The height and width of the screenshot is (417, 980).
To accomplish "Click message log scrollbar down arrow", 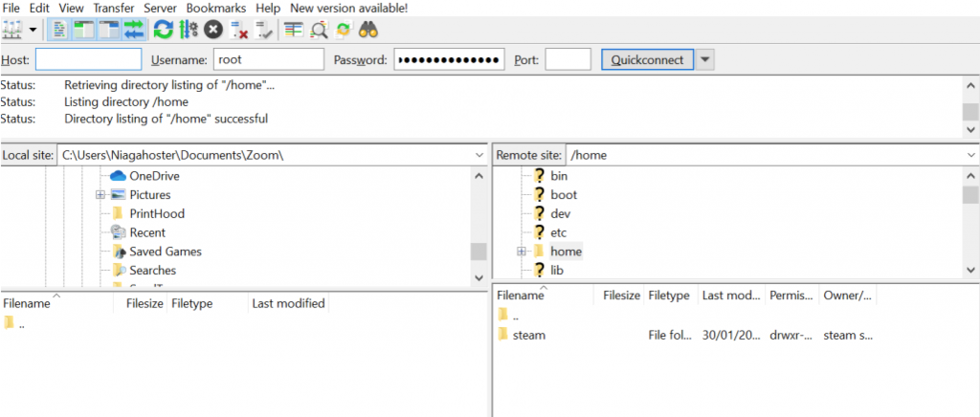I will [970, 130].
